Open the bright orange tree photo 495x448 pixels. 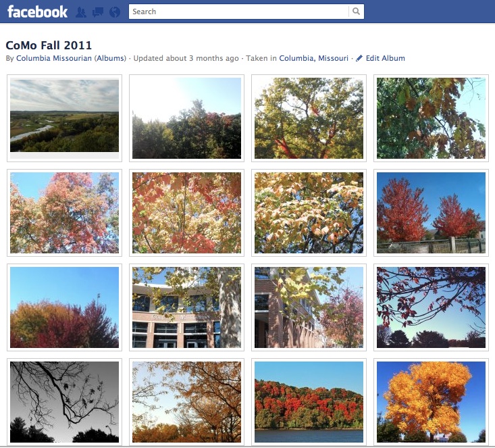click(x=431, y=402)
